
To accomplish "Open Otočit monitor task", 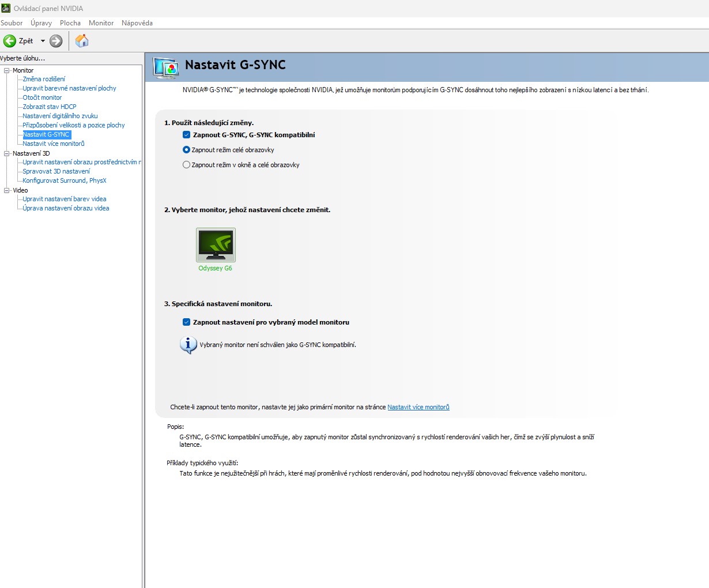I will (42, 97).
